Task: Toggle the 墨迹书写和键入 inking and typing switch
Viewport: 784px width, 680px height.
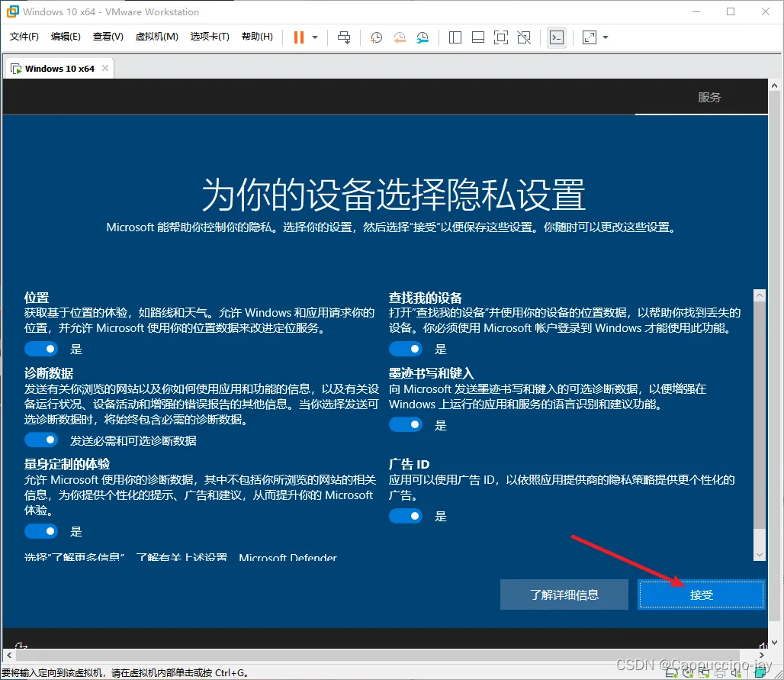Action: click(x=406, y=425)
